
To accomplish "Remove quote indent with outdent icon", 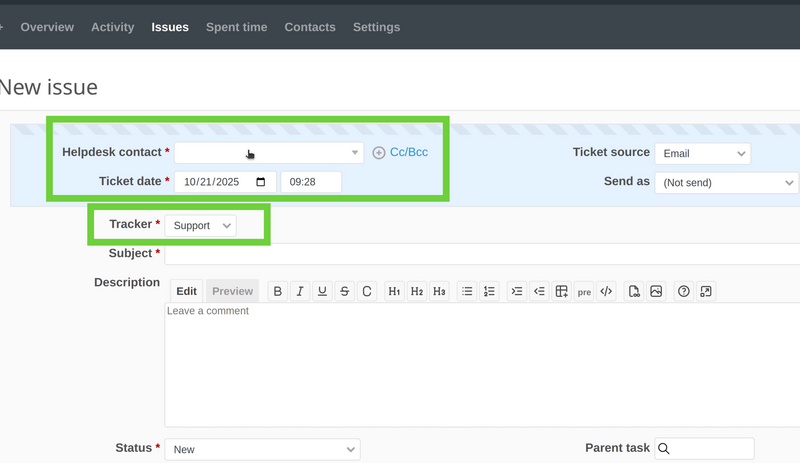I will coord(539,291).
